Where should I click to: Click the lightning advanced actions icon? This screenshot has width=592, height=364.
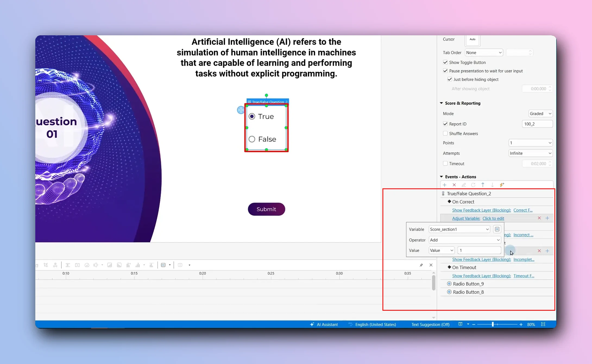point(502,185)
